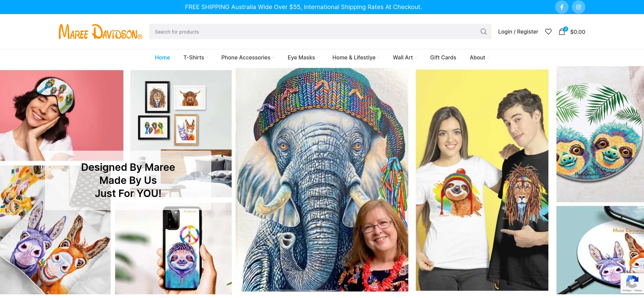Open the shopping bag cart icon
The height and width of the screenshot is (298, 644).
click(x=562, y=32)
